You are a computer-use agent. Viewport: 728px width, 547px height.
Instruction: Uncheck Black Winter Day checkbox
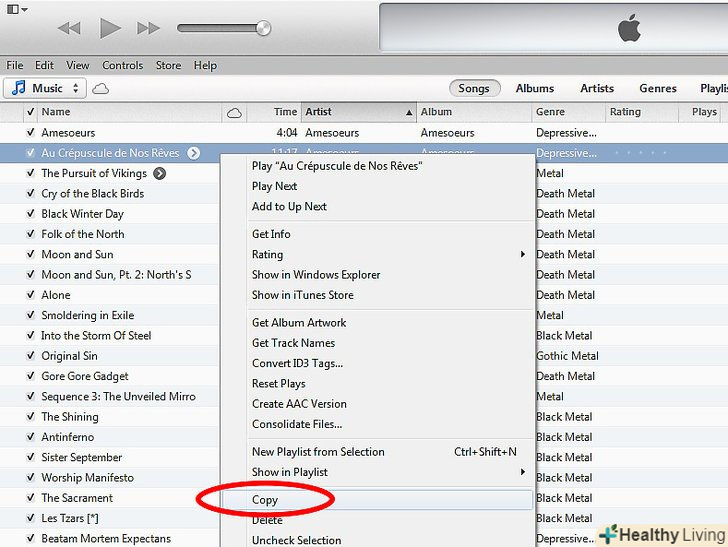[31, 214]
